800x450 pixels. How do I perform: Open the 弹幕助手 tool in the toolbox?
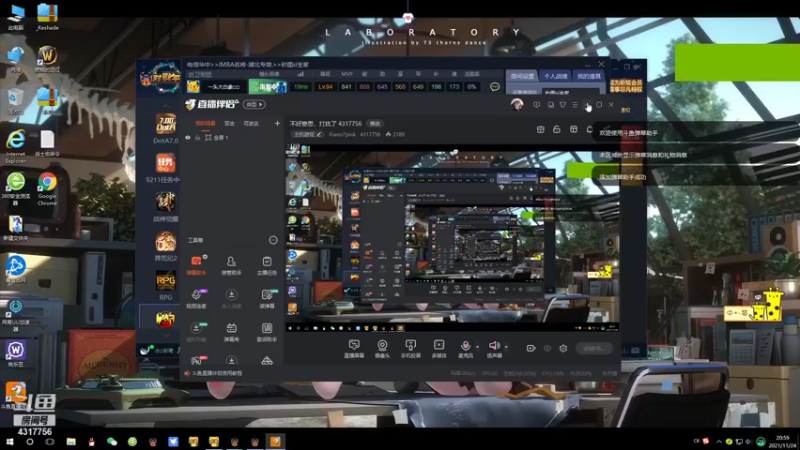[196, 265]
